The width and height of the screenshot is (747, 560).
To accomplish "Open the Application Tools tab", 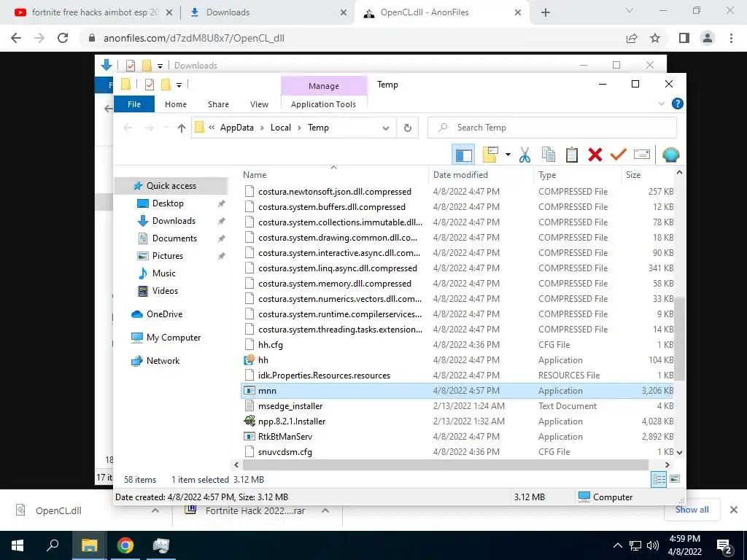I will (323, 104).
